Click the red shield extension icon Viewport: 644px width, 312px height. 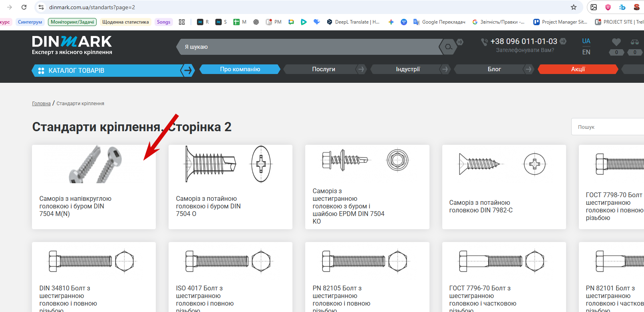coord(608,7)
